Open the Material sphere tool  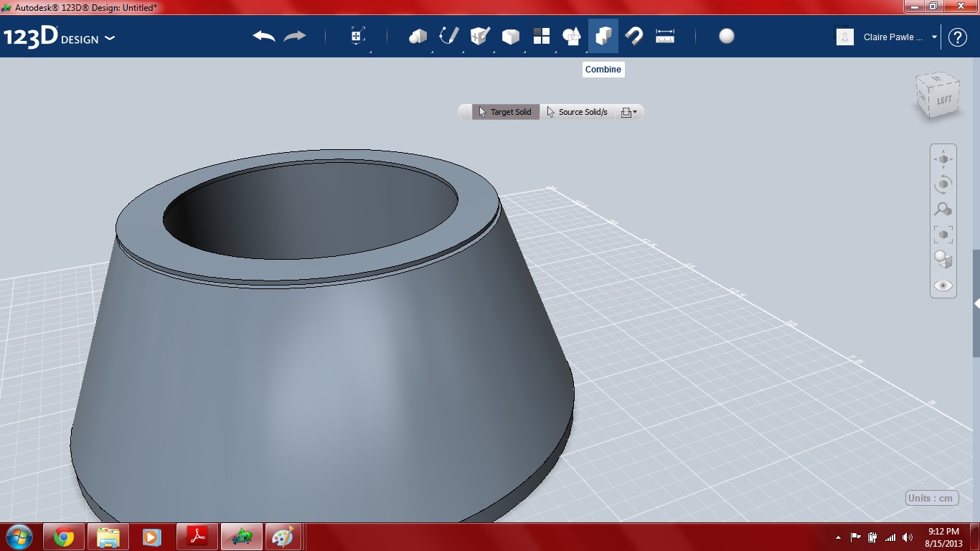pyautogui.click(x=727, y=36)
